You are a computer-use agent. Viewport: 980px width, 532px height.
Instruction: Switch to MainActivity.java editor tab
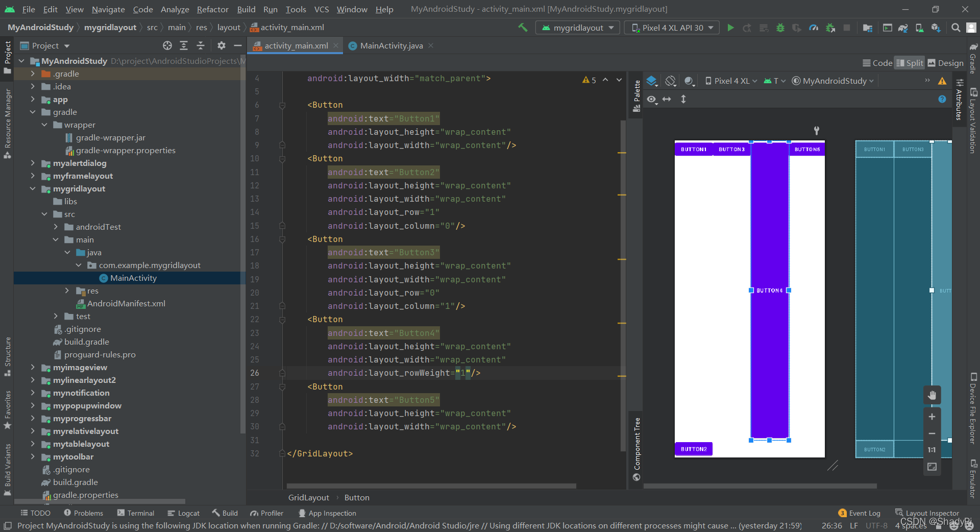point(391,45)
